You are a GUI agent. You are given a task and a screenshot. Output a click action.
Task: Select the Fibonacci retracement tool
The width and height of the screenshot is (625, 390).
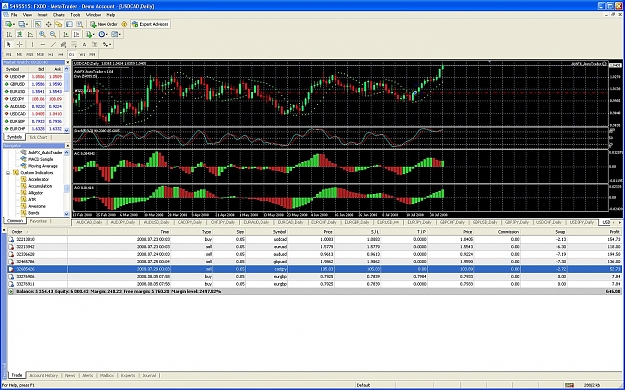pos(74,44)
